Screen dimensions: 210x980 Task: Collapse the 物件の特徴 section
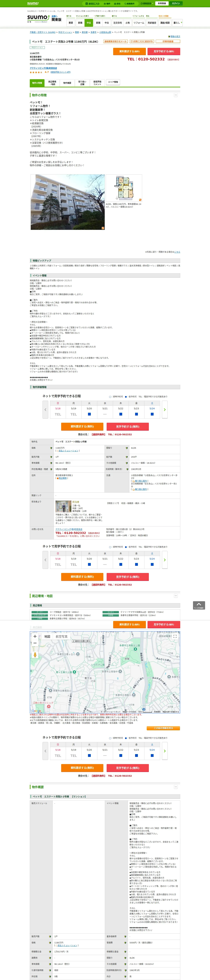click(x=176, y=95)
